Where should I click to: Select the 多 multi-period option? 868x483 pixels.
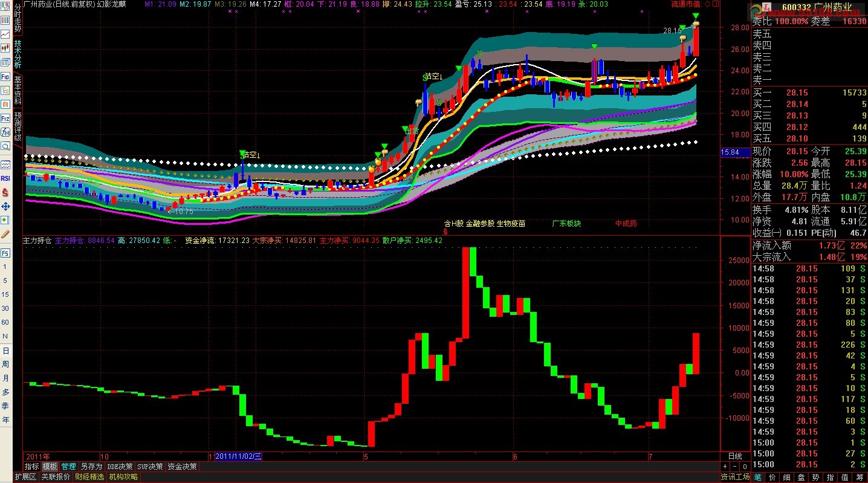[x=5, y=392]
